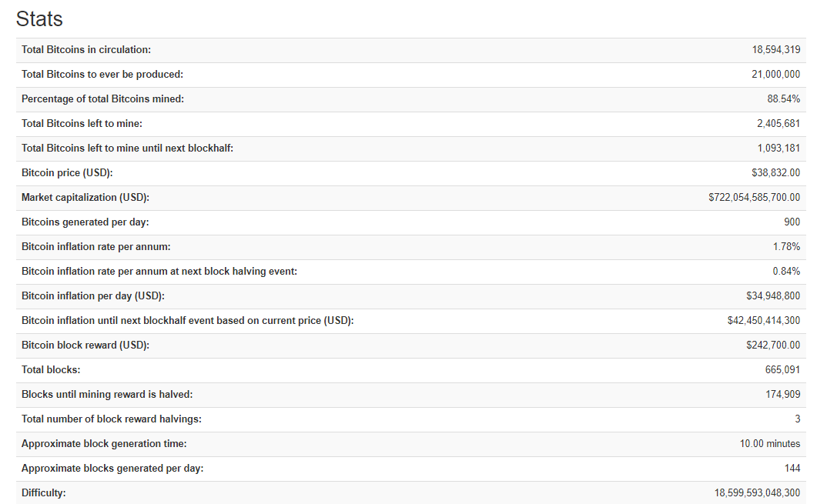Image resolution: width=817 pixels, height=504 pixels.
Task: Select the "Difficulty:" label
Action: 44,493
